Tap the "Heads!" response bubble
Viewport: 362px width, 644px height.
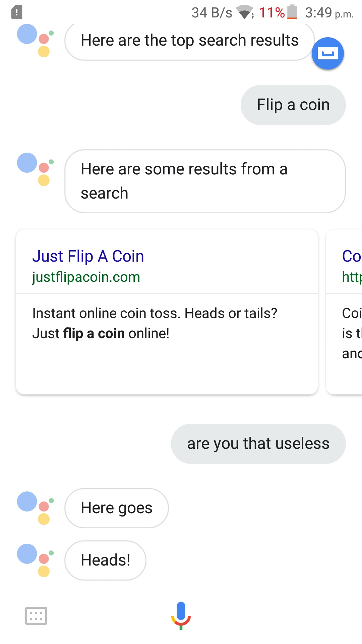click(105, 560)
